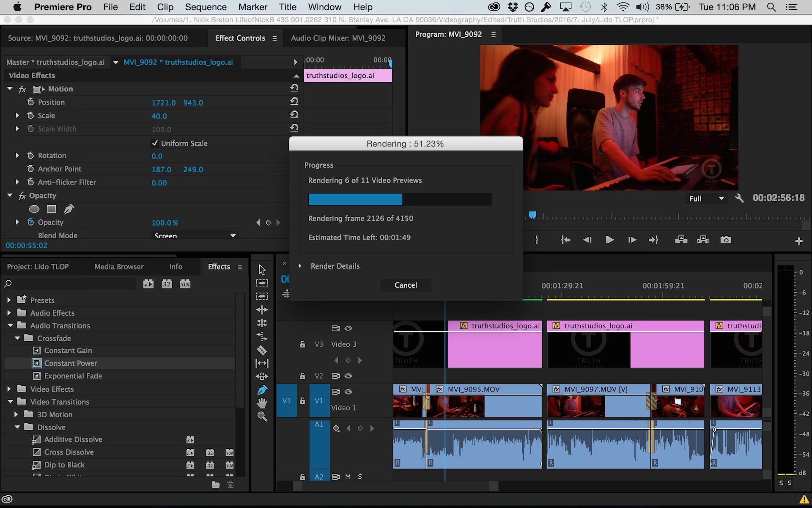Select the Hand tool
The image size is (812, 508).
click(x=262, y=403)
